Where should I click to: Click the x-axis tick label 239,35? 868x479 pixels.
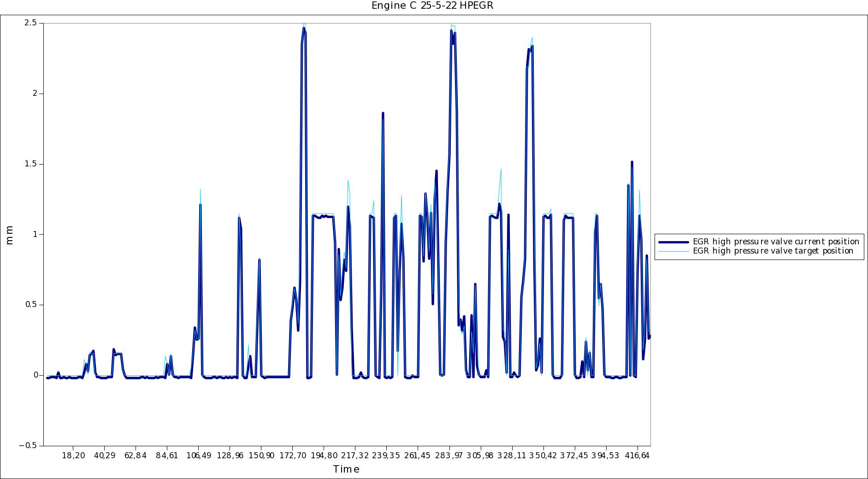click(x=387, y=455)
